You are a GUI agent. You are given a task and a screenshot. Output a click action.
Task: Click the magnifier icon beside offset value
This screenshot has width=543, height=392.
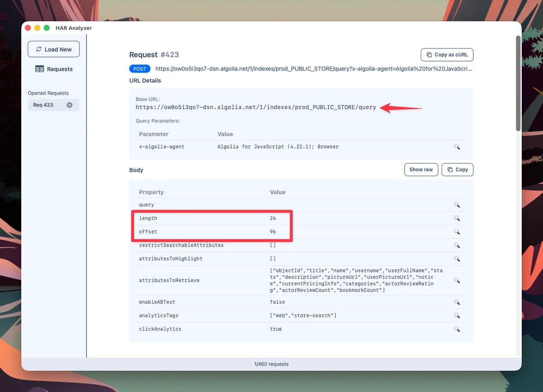pos(457,232)
